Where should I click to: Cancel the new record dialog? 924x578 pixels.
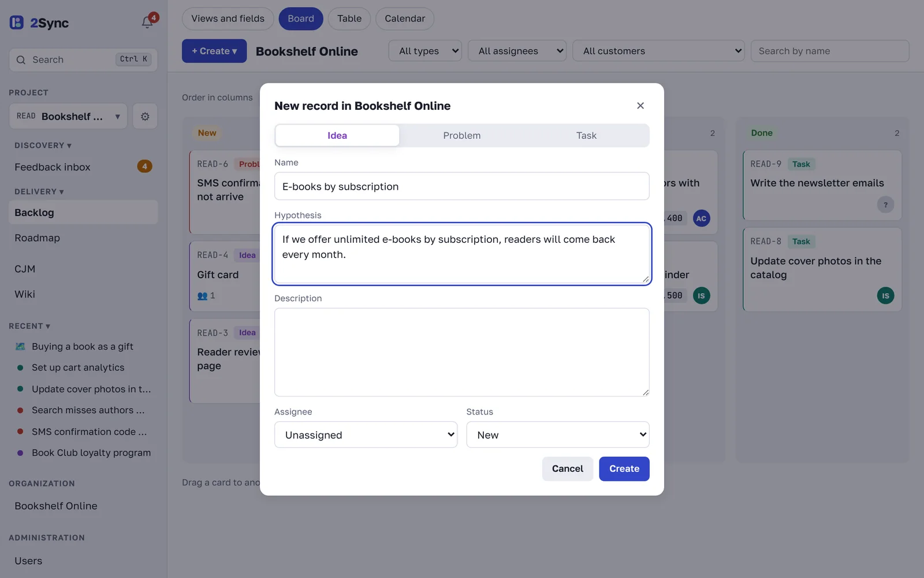568,469
